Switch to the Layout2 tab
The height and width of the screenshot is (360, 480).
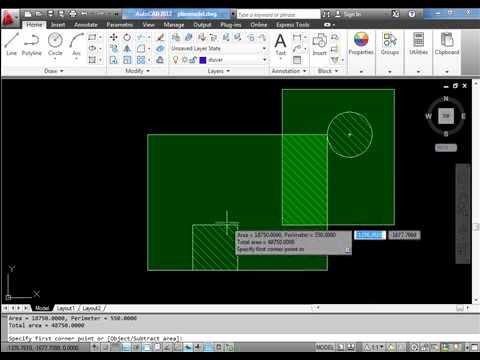(x=92, y=308)
